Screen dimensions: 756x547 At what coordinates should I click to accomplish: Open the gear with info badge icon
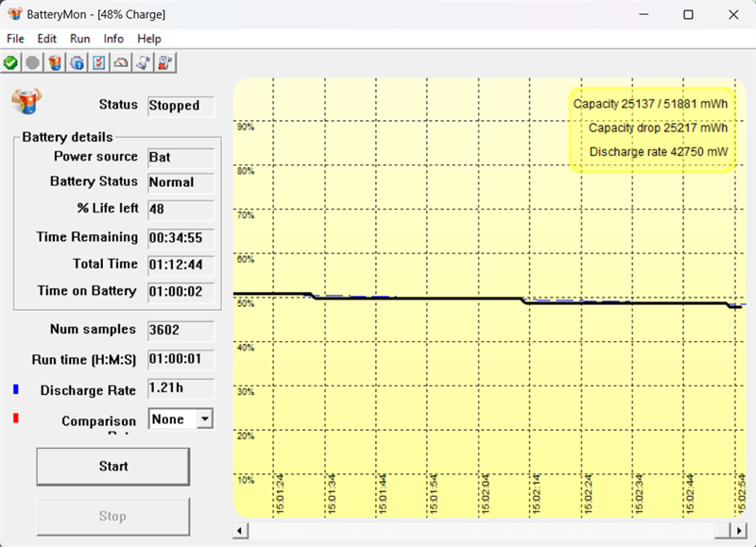tap(77, 62)
